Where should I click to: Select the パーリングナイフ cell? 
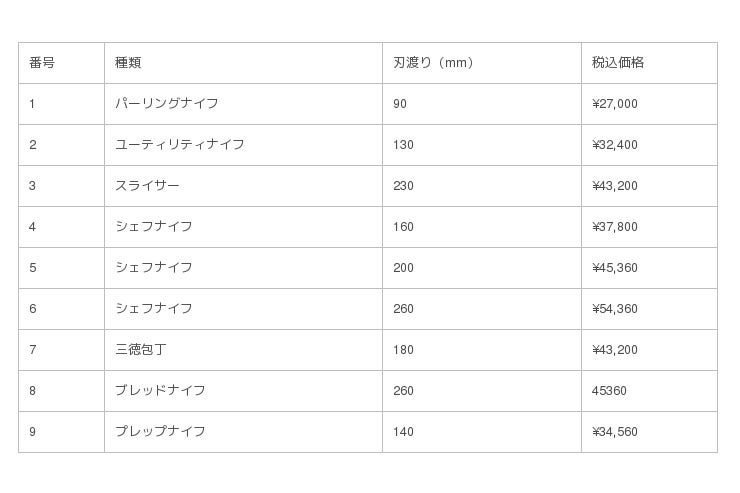tap(167, 104)
